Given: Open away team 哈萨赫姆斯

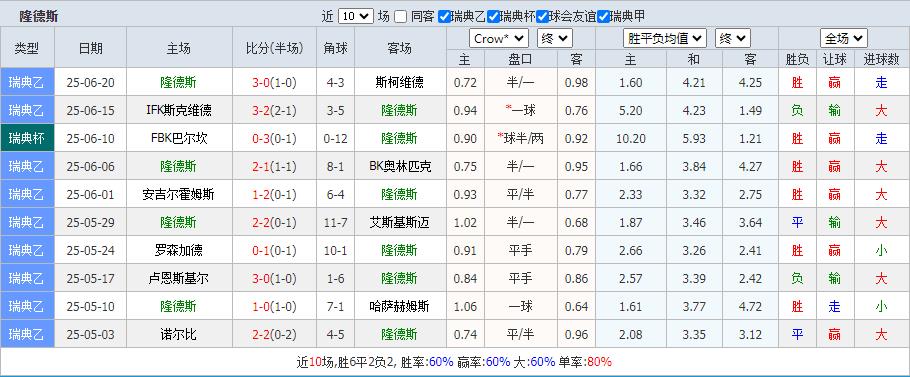Looking at the screenshot, I should pyautogui.click(x=400, y=306).
